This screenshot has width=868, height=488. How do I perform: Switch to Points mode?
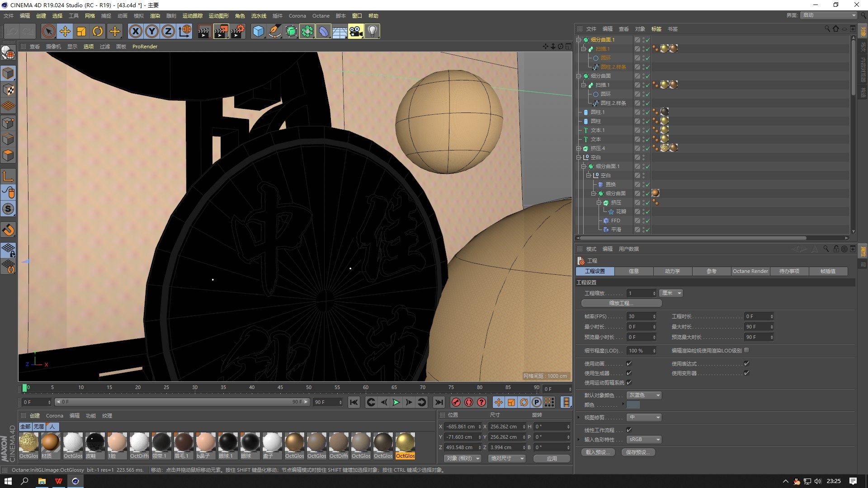[9, 122]
